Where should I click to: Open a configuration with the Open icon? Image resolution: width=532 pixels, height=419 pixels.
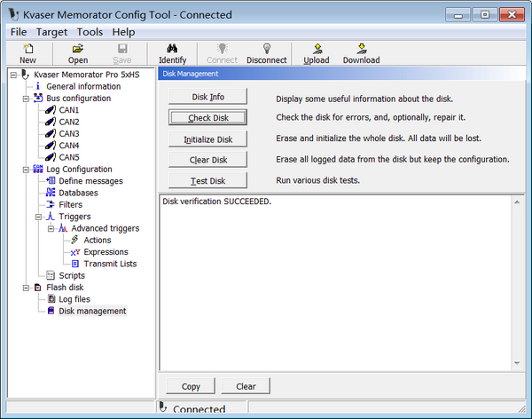(78, 49)
